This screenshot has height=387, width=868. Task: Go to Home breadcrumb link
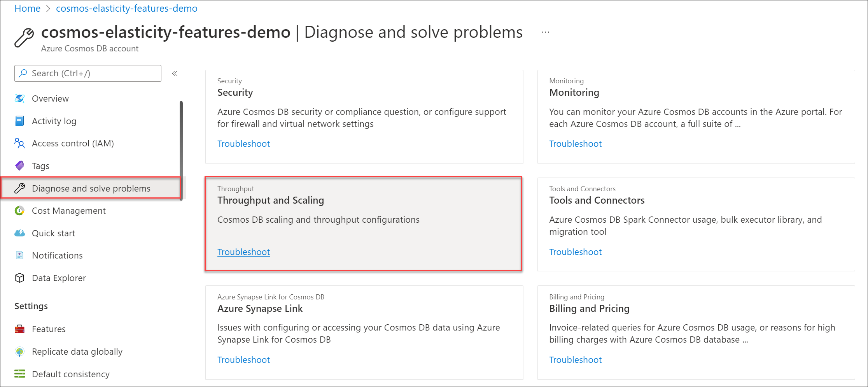27,8
